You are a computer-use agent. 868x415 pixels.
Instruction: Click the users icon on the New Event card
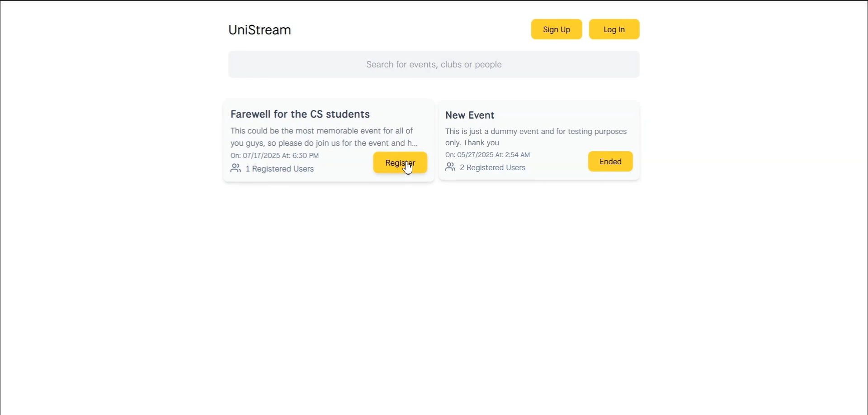tap(450, 167)
